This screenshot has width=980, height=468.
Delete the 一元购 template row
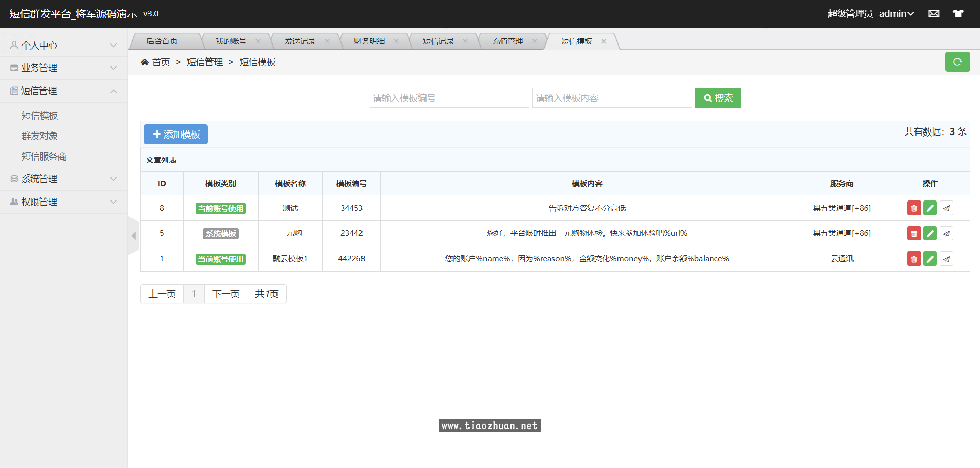[x=914, y=233]
